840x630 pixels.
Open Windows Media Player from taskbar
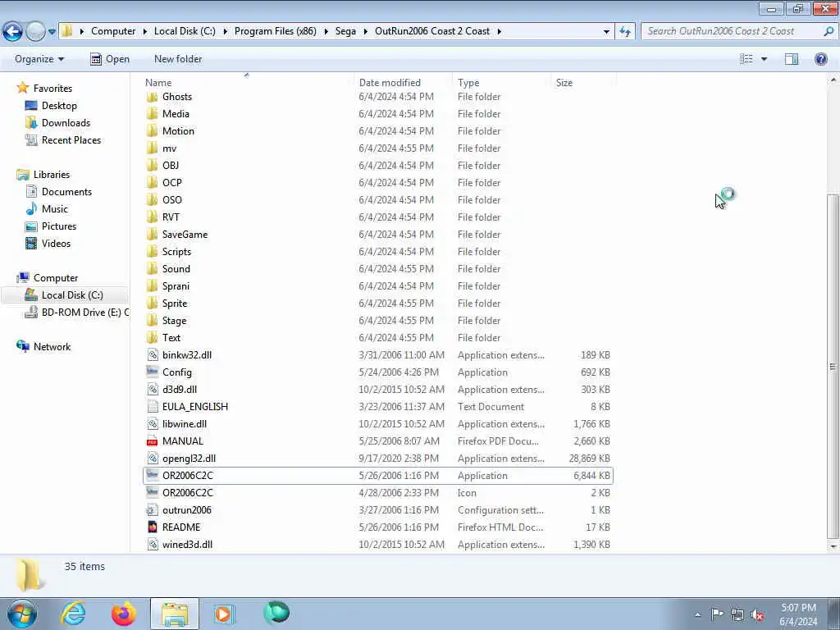pos(224,614)
